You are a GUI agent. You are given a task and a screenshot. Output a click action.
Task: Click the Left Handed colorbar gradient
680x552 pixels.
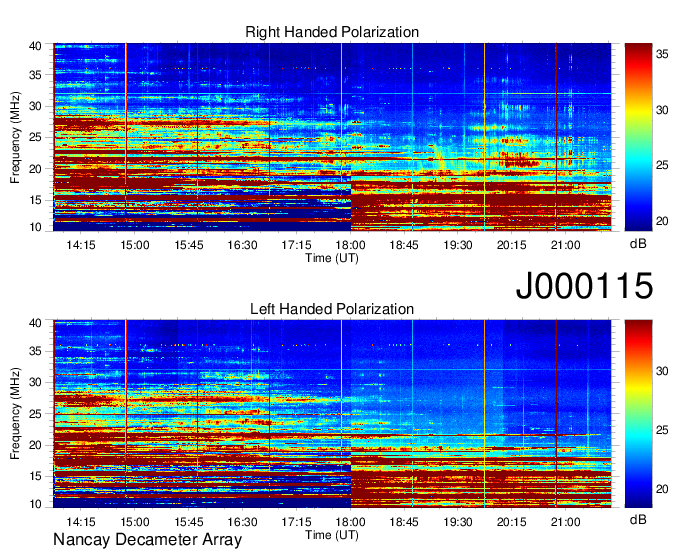(638, 413)
